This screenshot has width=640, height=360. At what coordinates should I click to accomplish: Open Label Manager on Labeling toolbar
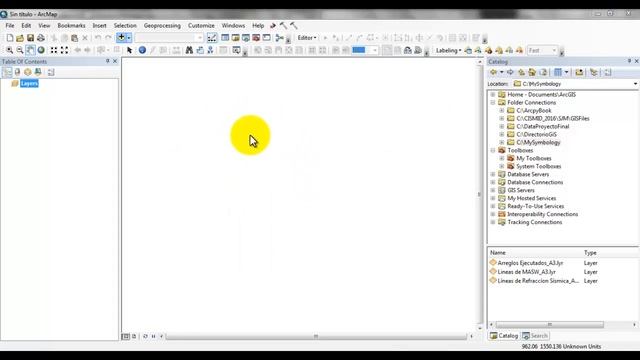[468, 50]
